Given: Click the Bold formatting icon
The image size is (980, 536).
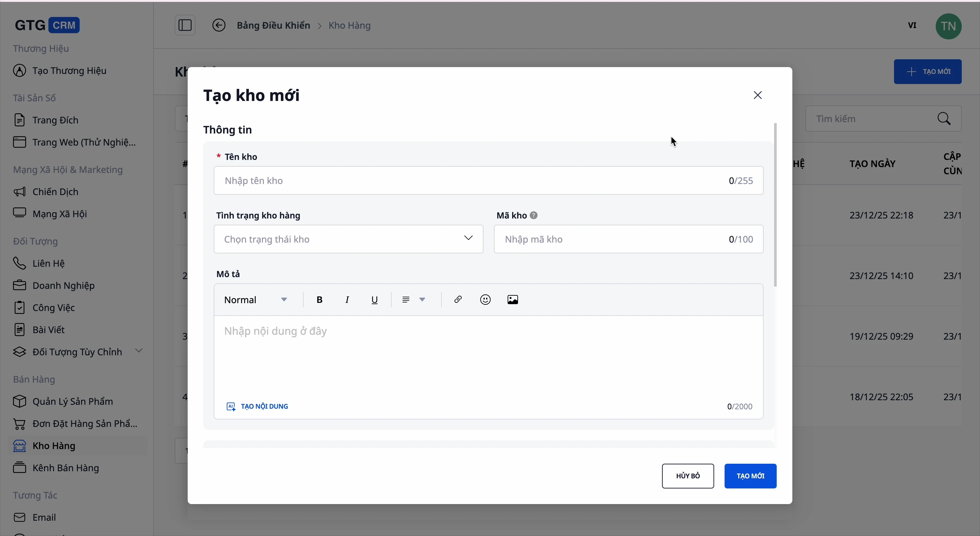Looking at the screenshot, I should pyautogui.click(x=320, y=300).
